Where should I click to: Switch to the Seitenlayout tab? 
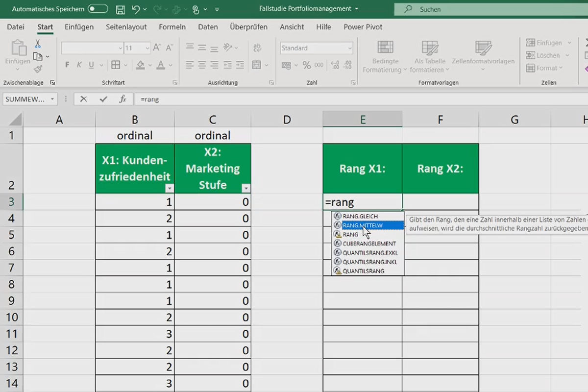[126, 27]
